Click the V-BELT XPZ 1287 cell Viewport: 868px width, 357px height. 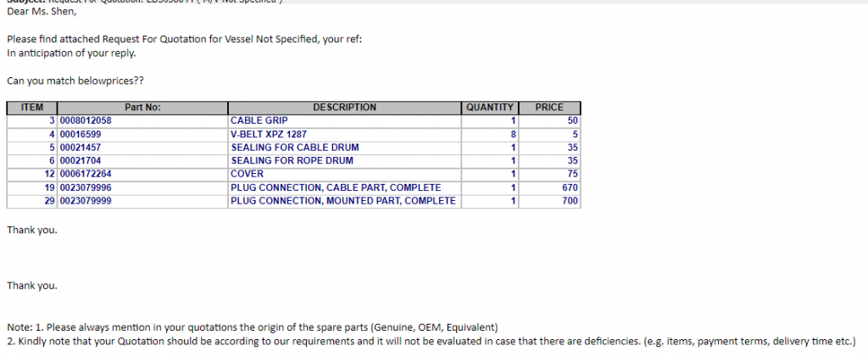pyautogui.click(x=344, y=134)
